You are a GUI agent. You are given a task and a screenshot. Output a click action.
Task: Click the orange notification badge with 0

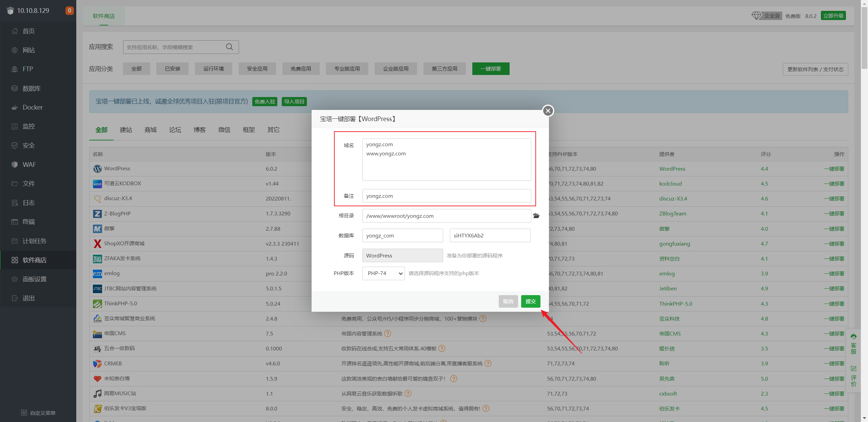pyautogui.click(x=69, y=11)
